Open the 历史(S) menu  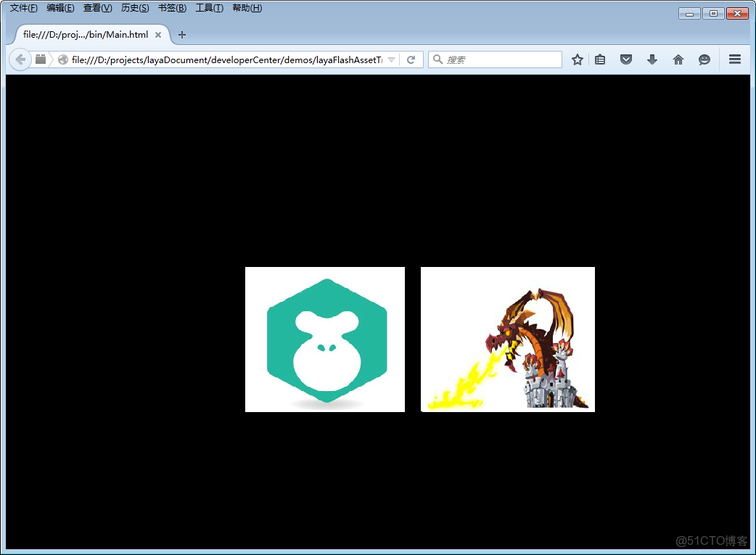135,8
